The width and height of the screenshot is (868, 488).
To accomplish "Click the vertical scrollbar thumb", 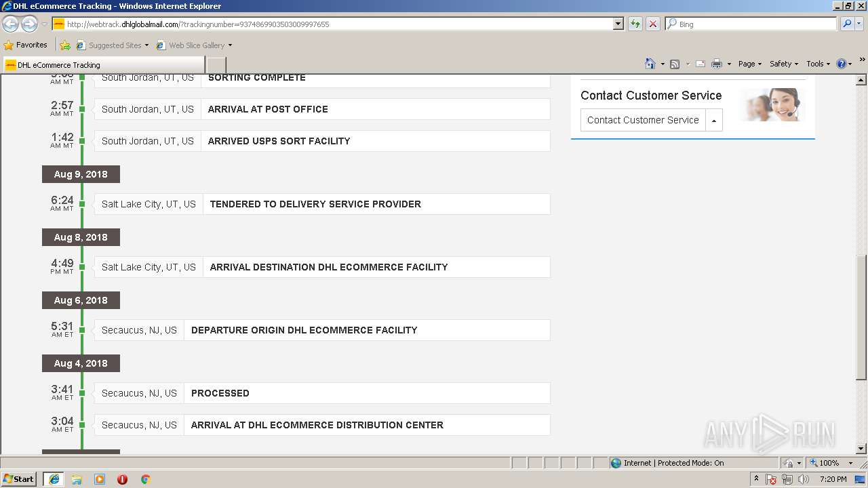I will click(861, 317).
